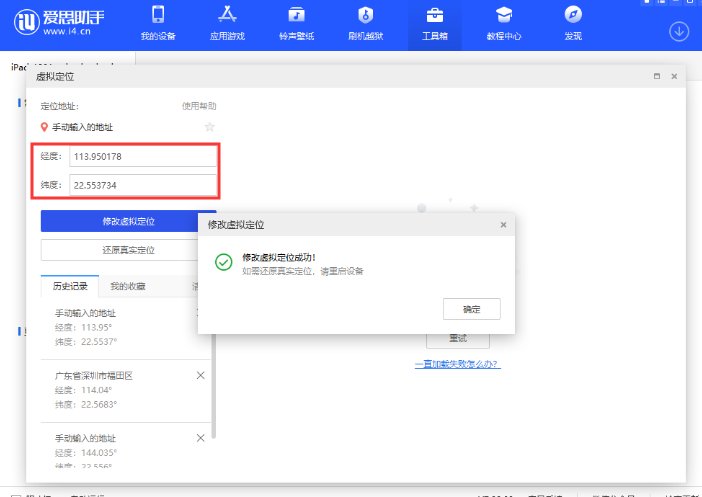Image resolution: width=702 pixels, height=497 pixels.
Task: Open 铃声壁纸 section
Action: tap(296, 24)
